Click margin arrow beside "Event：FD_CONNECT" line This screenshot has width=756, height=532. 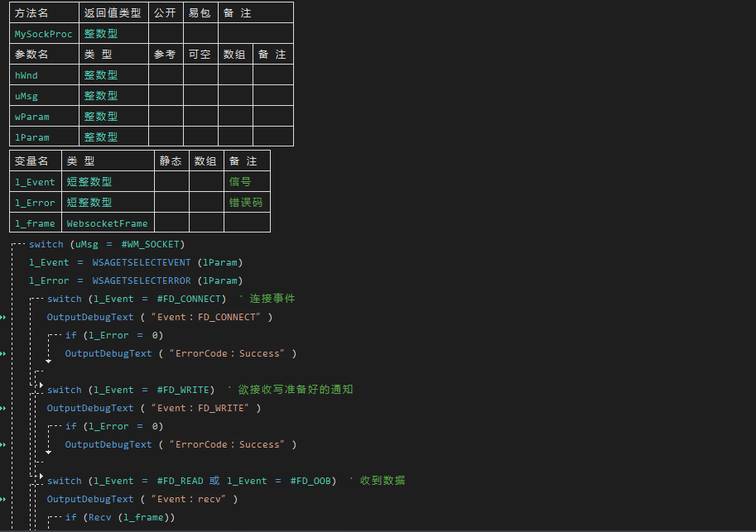click(x=3, y=317)
